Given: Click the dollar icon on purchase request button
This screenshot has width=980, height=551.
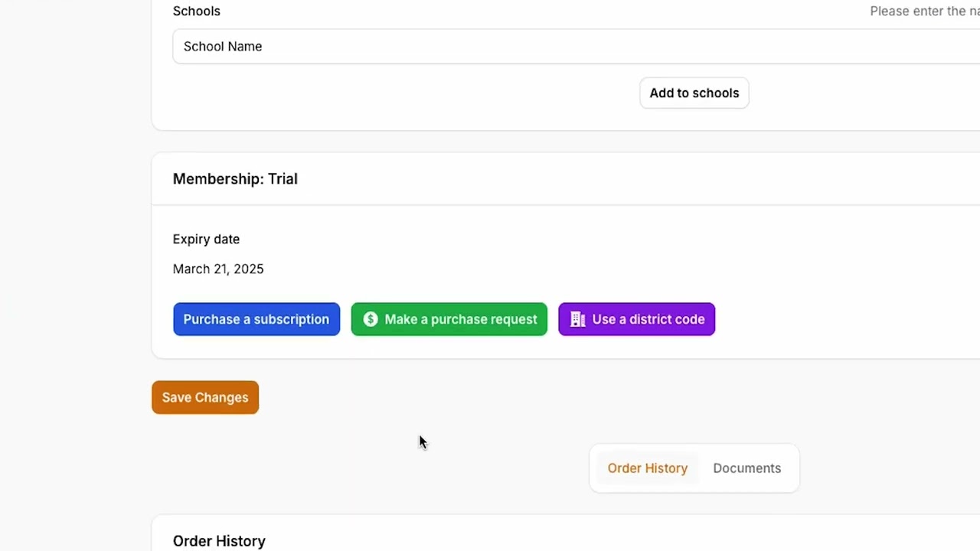Looking at the screenshot, I should (x=371, y=319).
